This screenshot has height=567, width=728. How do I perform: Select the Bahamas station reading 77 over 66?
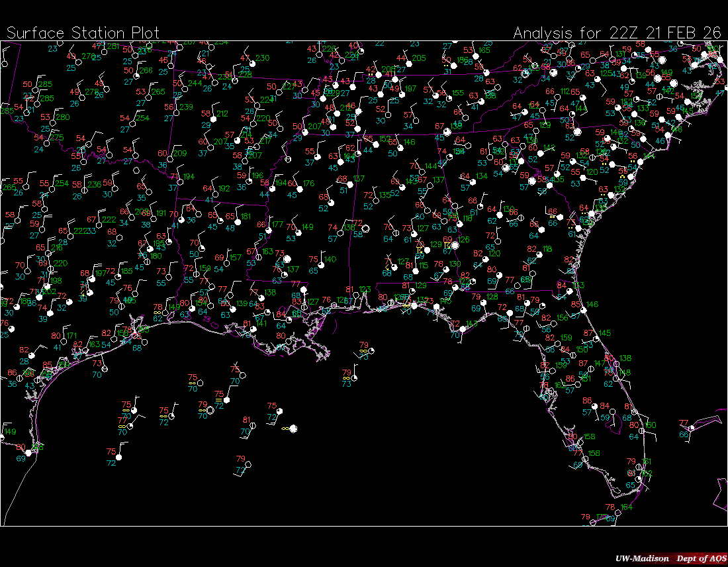[690, 429]
